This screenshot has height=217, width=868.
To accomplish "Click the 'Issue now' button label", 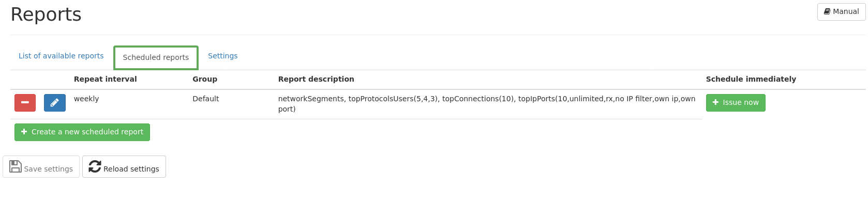I will 741,102.
